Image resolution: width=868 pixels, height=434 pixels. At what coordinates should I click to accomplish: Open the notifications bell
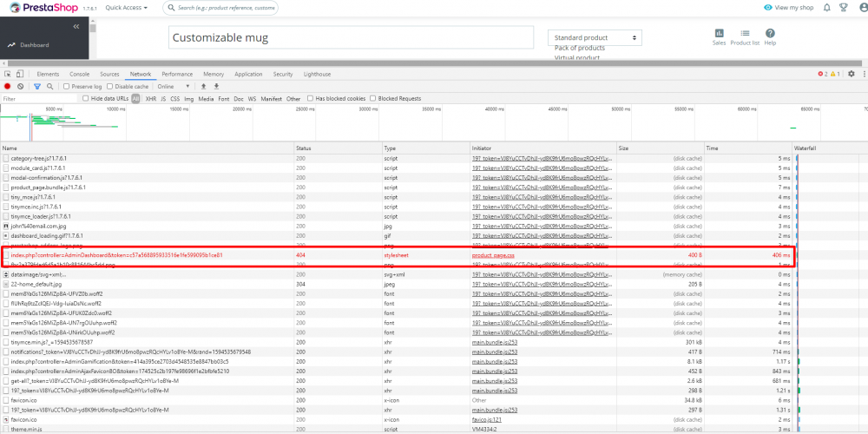pyautogui.click(x=825, y=8)
